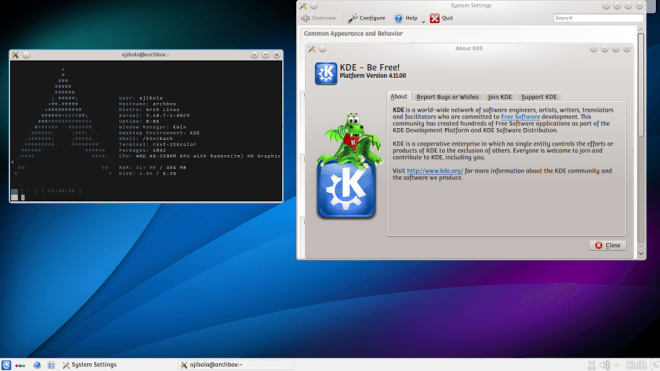Image resolution: width=660 pixels, height=371 pixels.
Task: Click the "Common Appearance and Behavior" heading
Action: [353, 33]
